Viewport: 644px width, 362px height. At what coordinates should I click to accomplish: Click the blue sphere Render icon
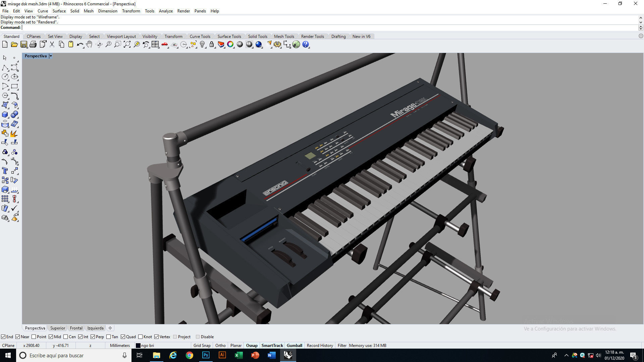[x=259, y=44]
